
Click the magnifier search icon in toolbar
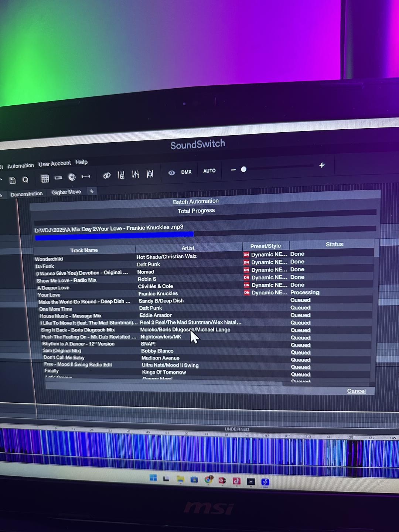click(x=25, y=180)
